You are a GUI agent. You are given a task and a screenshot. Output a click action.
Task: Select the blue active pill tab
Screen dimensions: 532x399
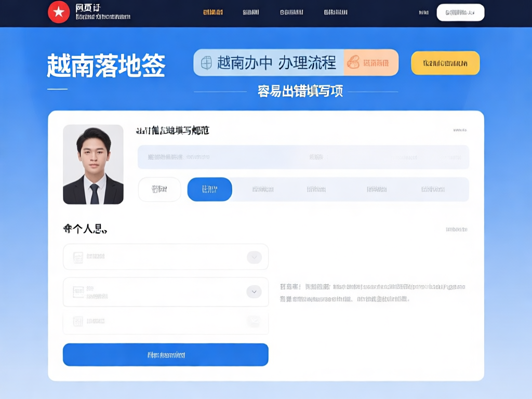click(209, 190)
